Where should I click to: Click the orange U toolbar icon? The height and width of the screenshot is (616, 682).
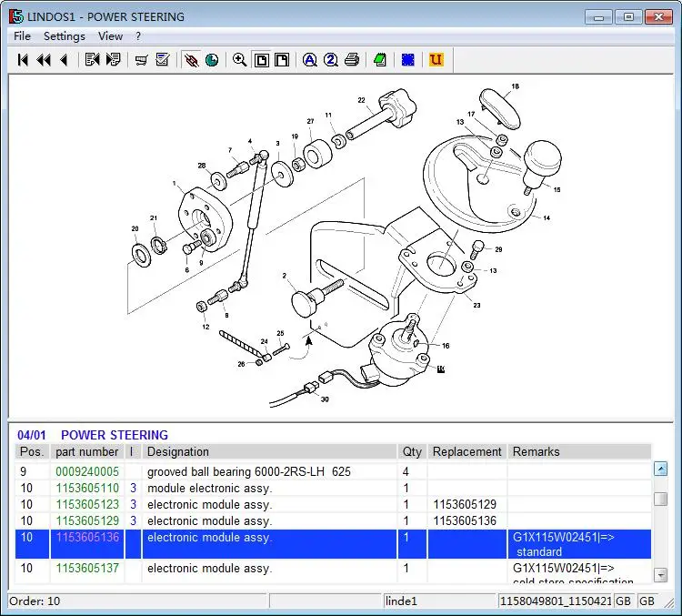coord(436,60)
